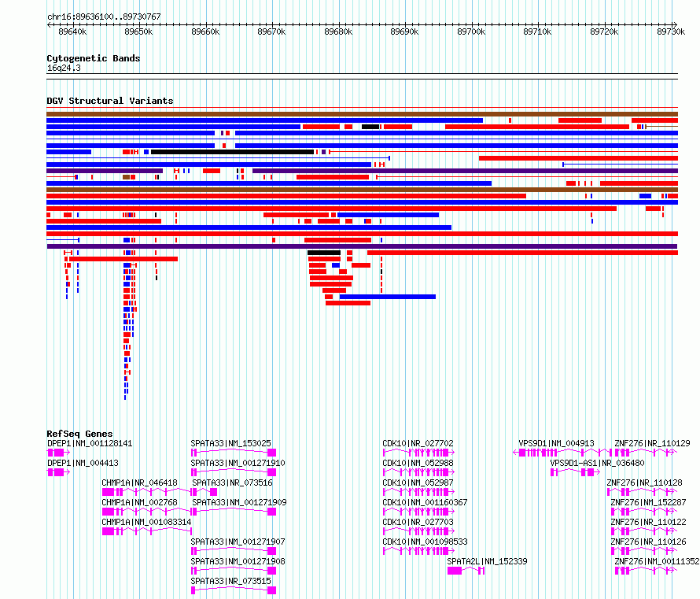The image size is (700, 599).
Task: Click the 89660k ruler tick label
Action: click(x=205, y=31)
